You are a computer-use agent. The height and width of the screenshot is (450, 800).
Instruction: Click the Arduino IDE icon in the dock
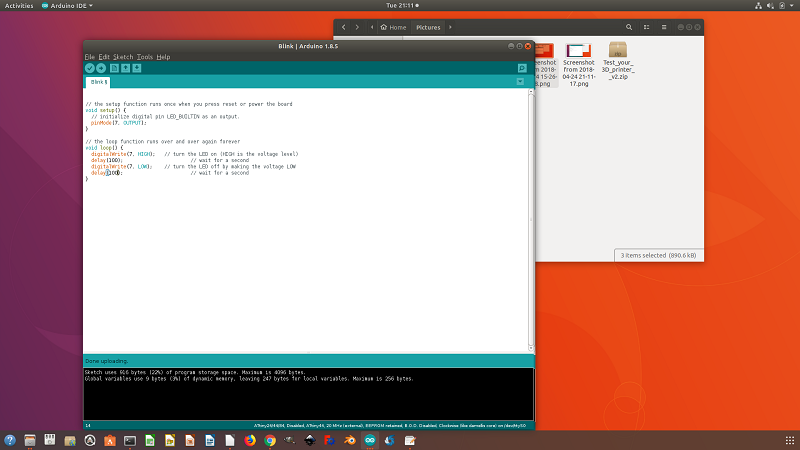(369, 440)
